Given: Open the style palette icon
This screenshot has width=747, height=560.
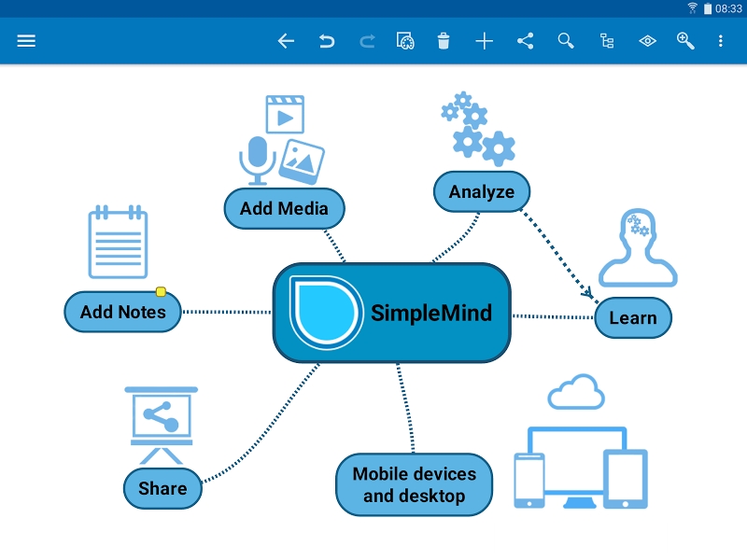Looking at the screenshot, I should (405, 41).
